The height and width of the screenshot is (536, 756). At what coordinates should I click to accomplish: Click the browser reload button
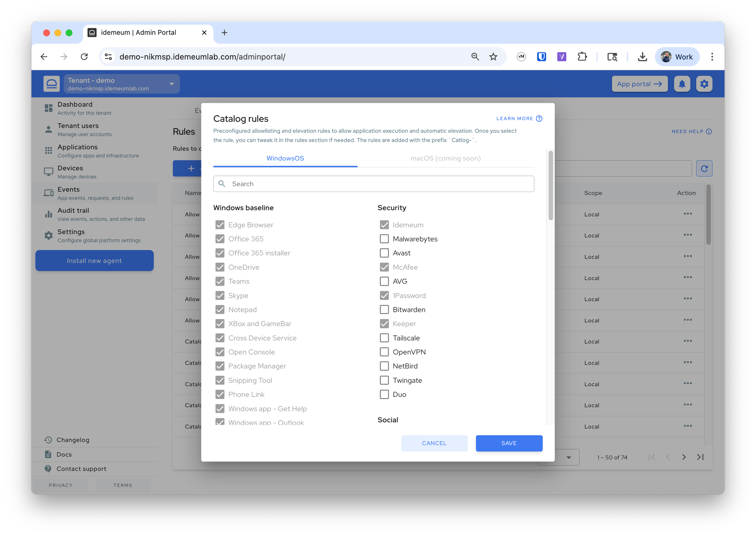pos(84,57)
